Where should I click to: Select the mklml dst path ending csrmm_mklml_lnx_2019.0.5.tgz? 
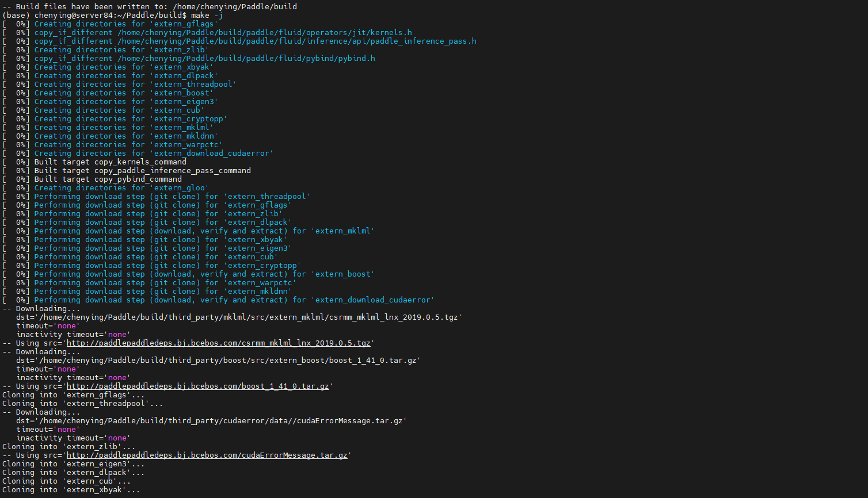[x=239, y=317]
